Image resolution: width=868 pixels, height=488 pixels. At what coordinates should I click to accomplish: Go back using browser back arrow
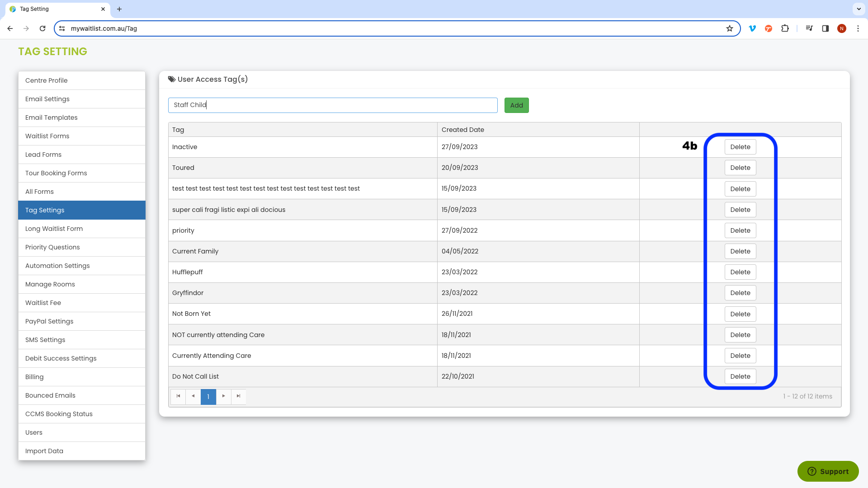click(x=10, y=28)
